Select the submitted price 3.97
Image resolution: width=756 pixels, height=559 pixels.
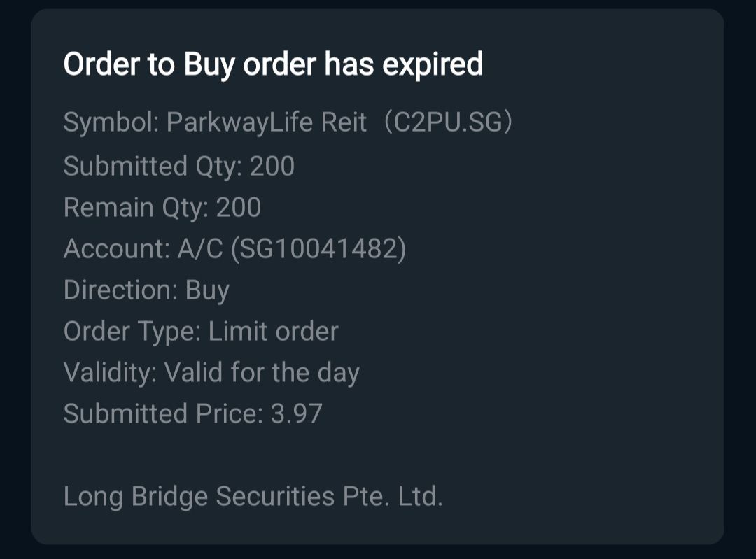tap(297, 413)
